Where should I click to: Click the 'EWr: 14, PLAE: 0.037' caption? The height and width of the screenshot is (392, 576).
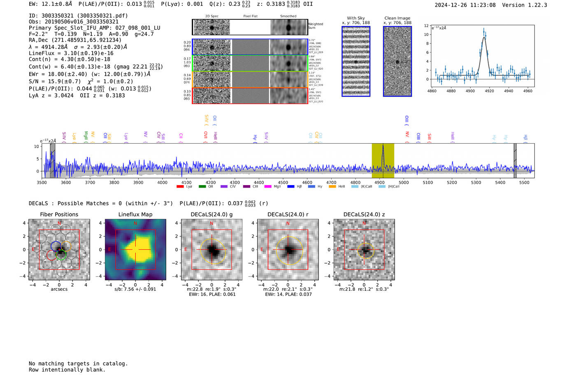288,295
